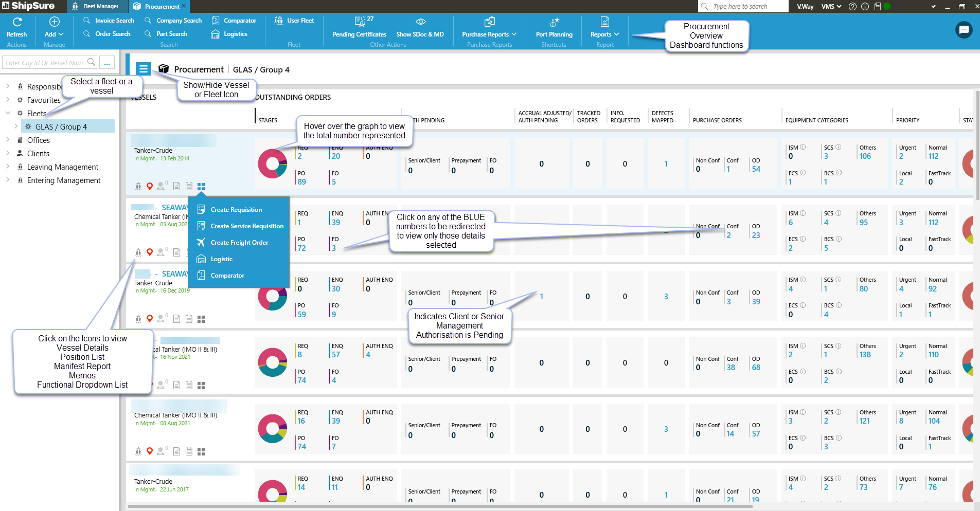Open the Port Planning shortcut

pyautogui.click(x=554, y=28)
